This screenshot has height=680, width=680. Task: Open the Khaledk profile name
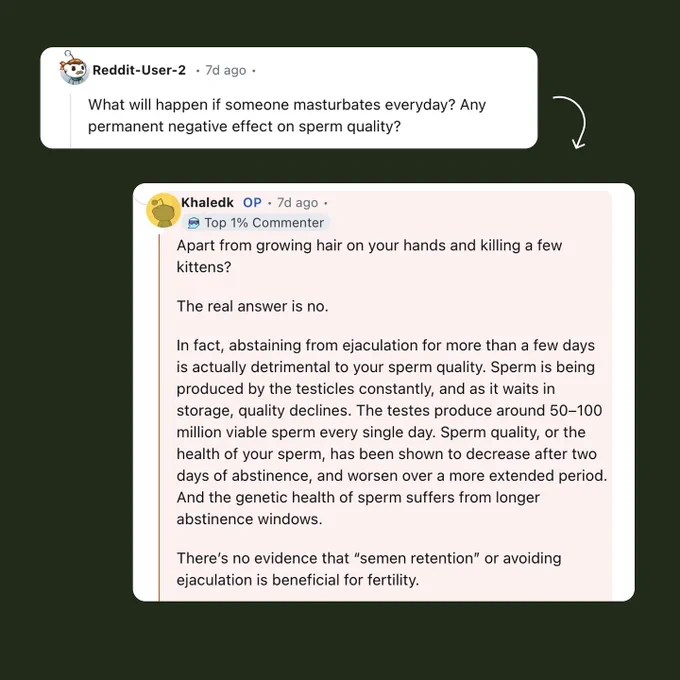click(207, 203)
